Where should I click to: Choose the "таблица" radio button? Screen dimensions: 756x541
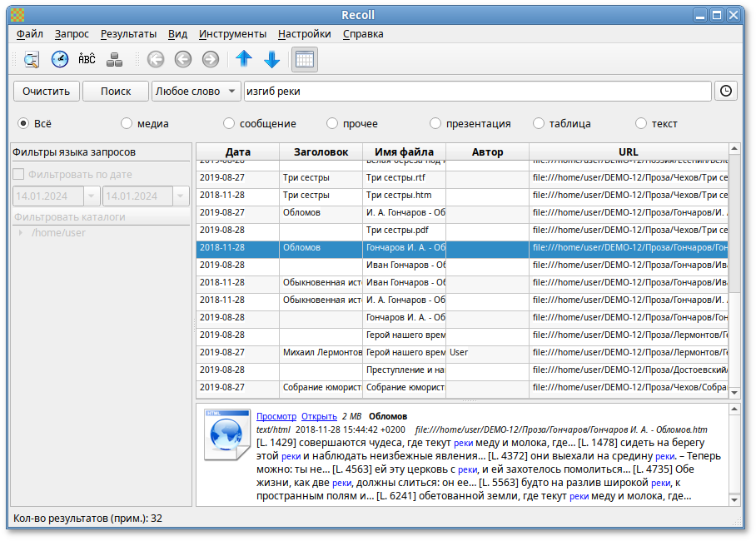click(539, 123)
